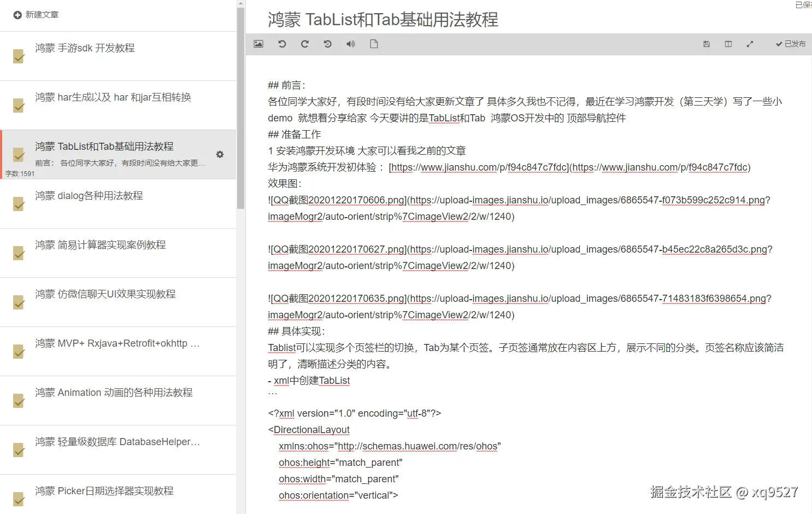Click the ohos:width="match_parent" line
812x514 pixels.
pyautogui.click(x=339, y=479)
